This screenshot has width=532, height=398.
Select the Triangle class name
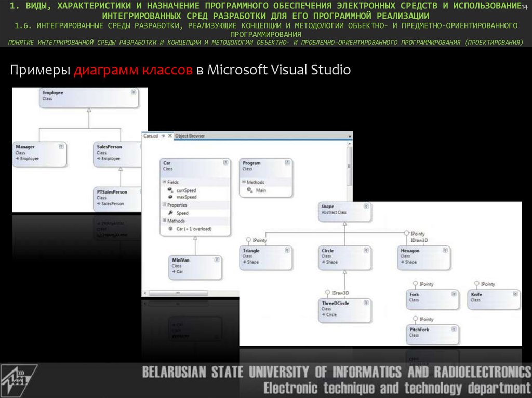click(251, 251)
